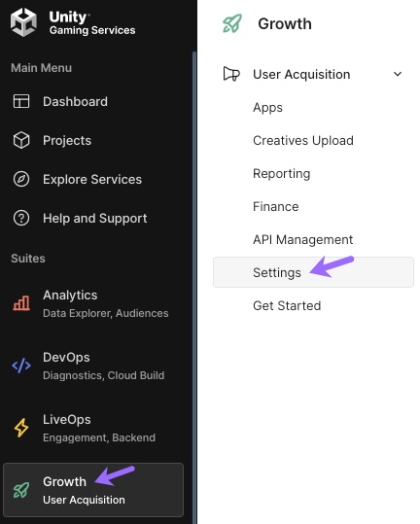Click the Unity cube logo icon
Screen dimensions: 420x524
tap(23, 22)
